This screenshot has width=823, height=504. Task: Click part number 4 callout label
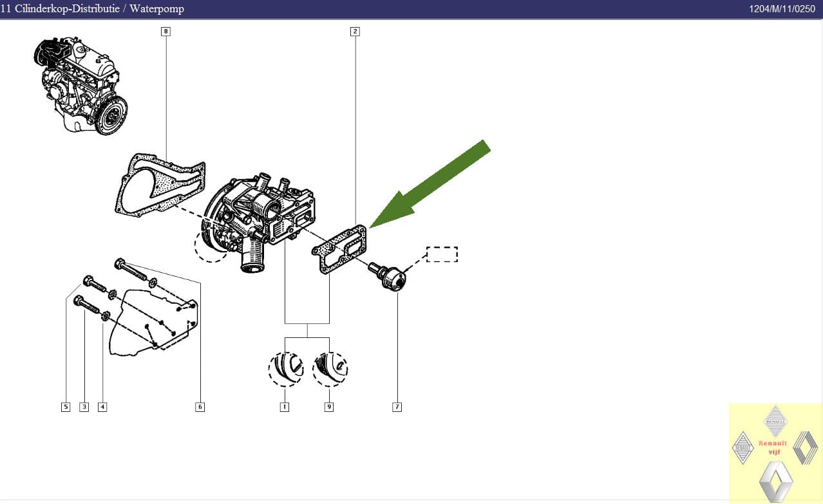pos(102,406)
